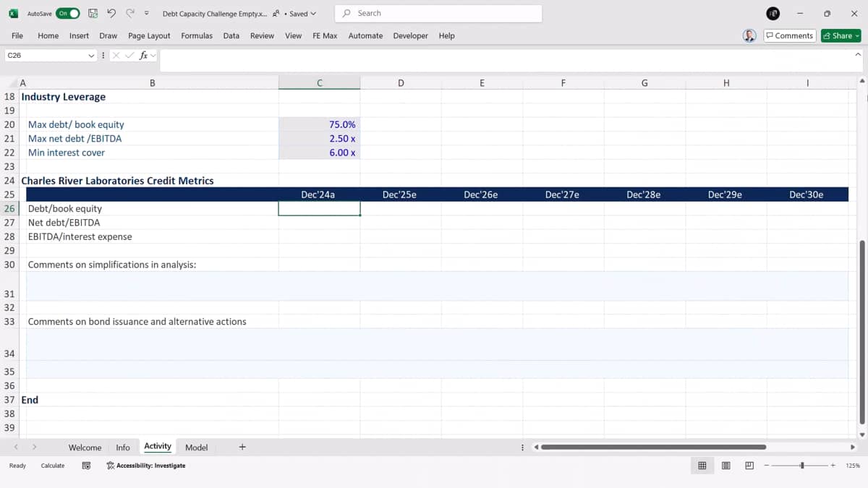This screenshot has width=868, height=488.
Task: Click the Search box
Action: tap(438, 13)
